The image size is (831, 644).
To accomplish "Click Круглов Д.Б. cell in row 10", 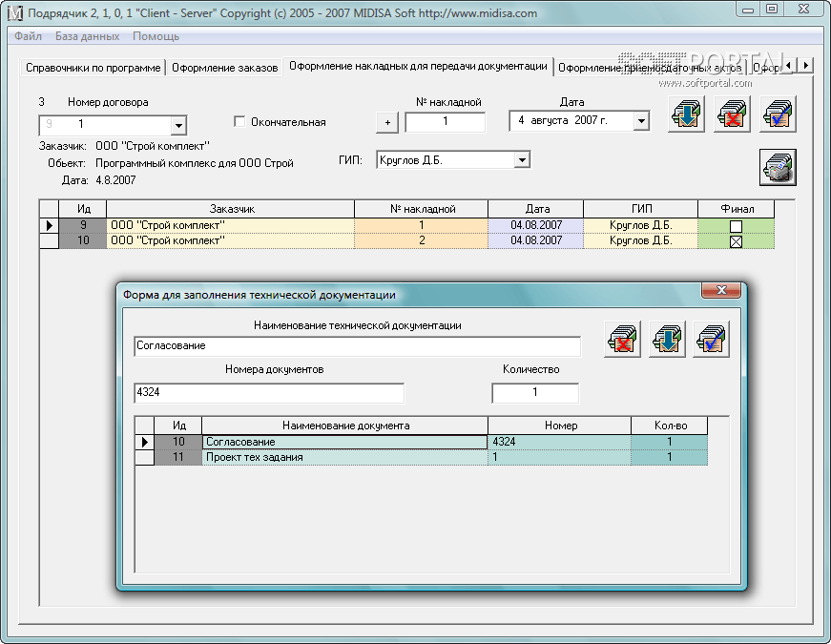I will pyautogui.click(x=641, y=240).
